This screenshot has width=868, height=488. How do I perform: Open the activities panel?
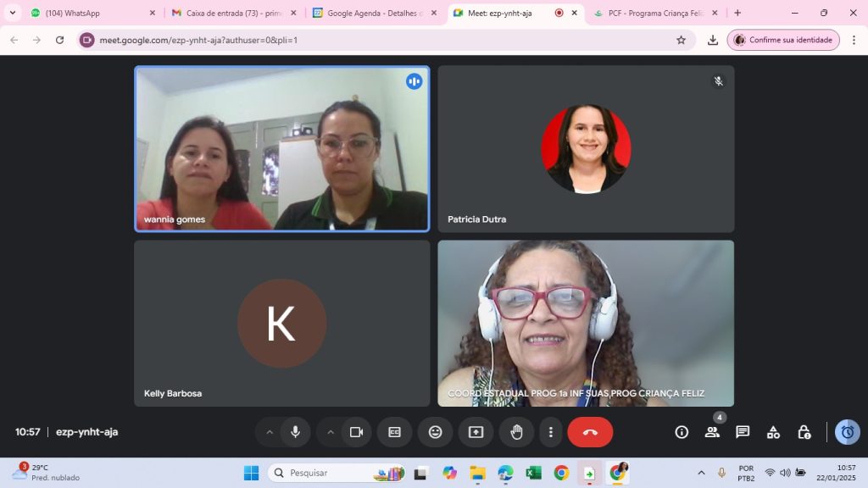pos(773,432)
